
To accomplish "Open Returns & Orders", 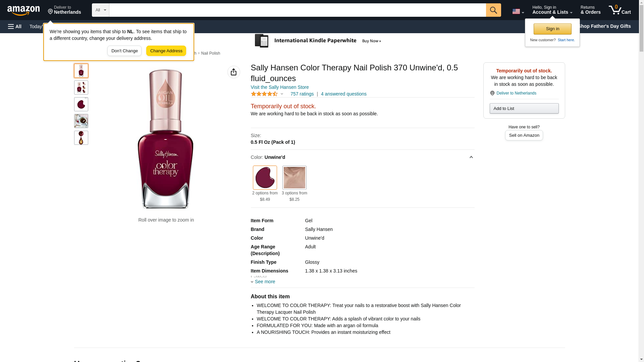I will pos(590,10).
